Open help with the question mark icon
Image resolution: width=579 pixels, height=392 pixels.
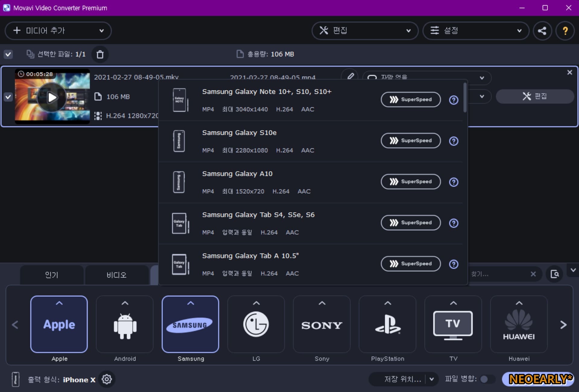pos(565,31)
